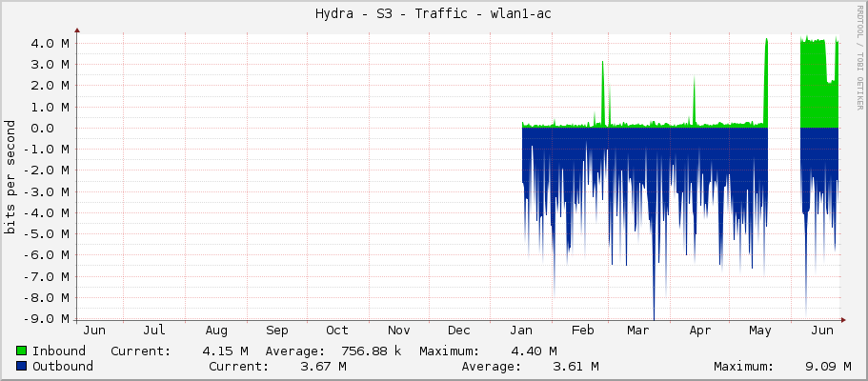The width and height of the screenshot is (868, 381).
Task: Click the 'Jan' month label
Action: point(521,331)
